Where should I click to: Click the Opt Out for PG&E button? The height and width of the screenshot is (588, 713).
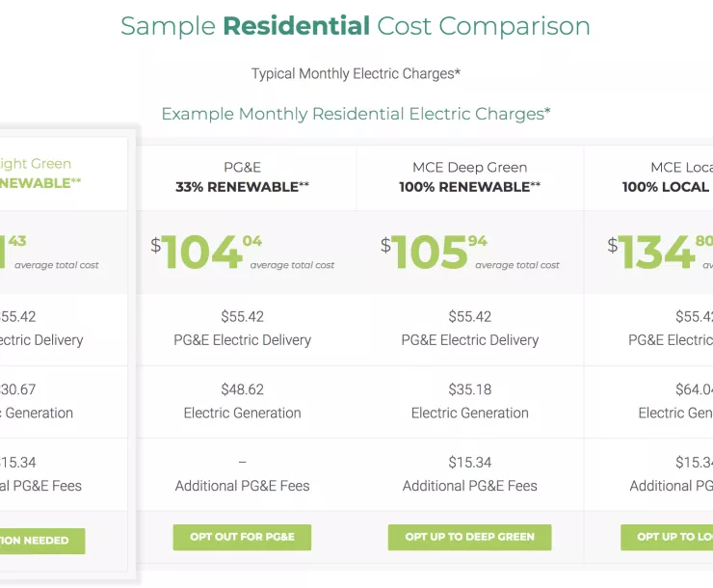(242, 537)
